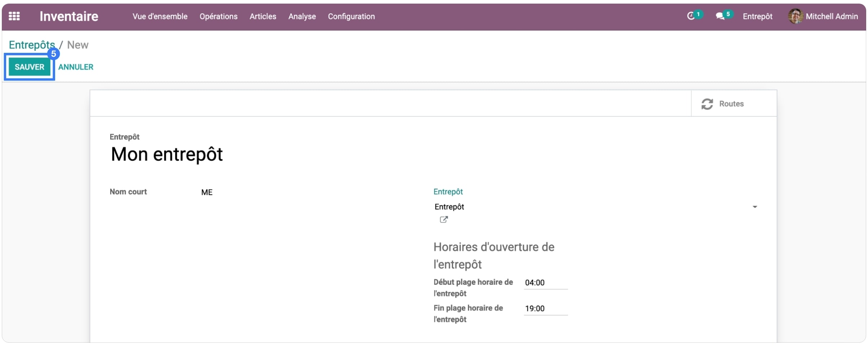
Task: Open the activities clock icon
Action: pyautogui.click(x=691, y=16)
